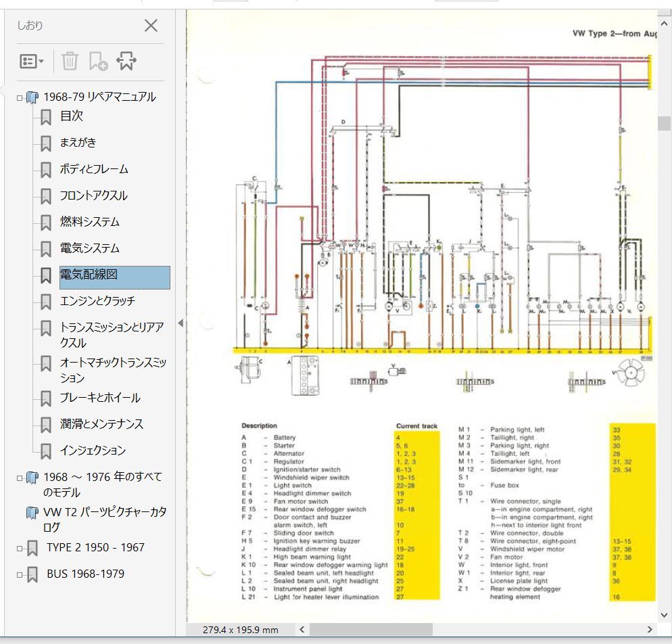This screenshot has height=644, width=672.
Task: Open VW T2 パーツピクチャーカタログ bookmark
Action: coord(105,520)
